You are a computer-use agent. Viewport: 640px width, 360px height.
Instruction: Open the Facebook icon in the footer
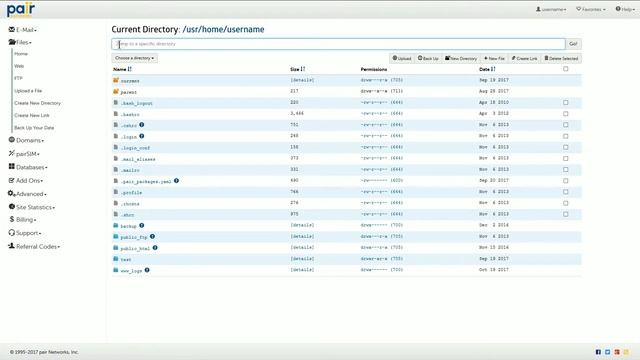598,352
